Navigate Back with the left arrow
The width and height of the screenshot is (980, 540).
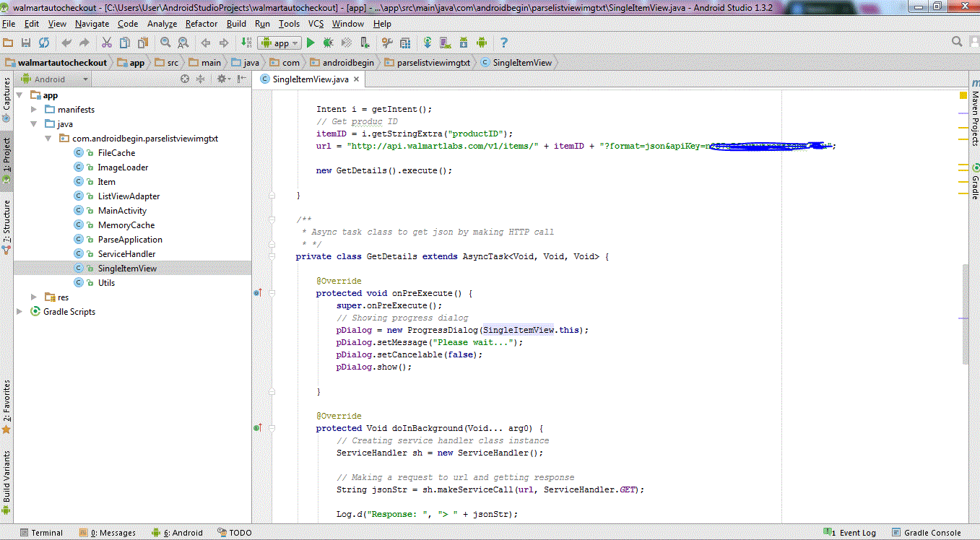(205, 43)
